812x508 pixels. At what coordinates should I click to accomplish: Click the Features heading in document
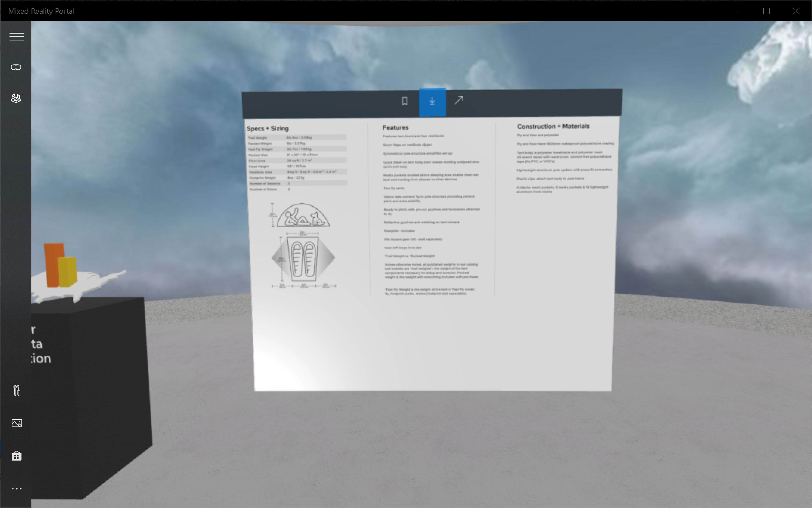[x=395, y=128]
